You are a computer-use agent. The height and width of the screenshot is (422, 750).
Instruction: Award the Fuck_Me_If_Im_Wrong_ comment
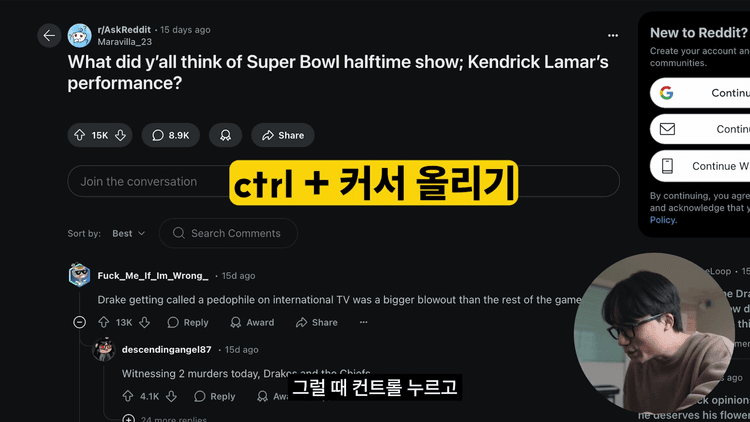252,322
